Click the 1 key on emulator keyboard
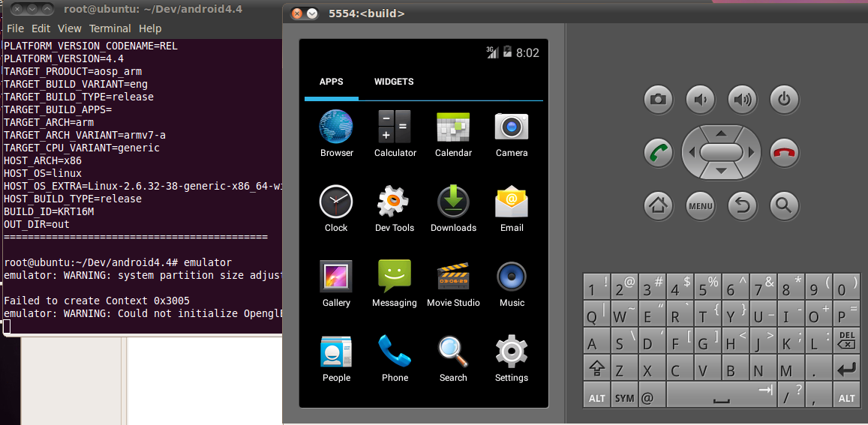Screen dimensions: 868x425 click(596, 286)
